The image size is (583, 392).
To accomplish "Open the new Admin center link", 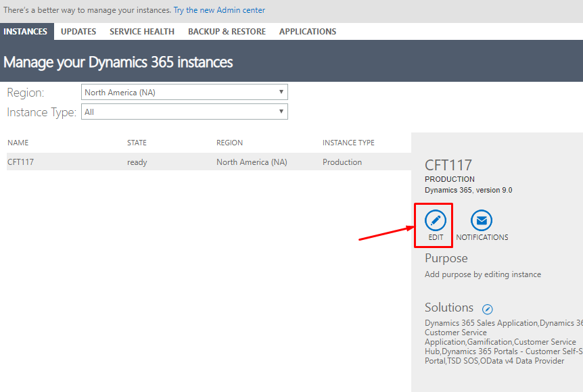I will pos(219,10).
